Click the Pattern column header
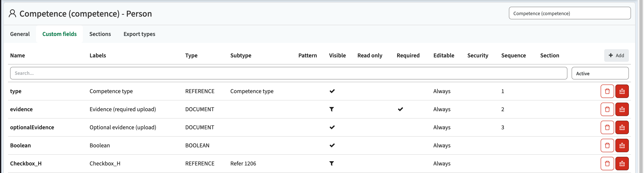 pos(308,55)
